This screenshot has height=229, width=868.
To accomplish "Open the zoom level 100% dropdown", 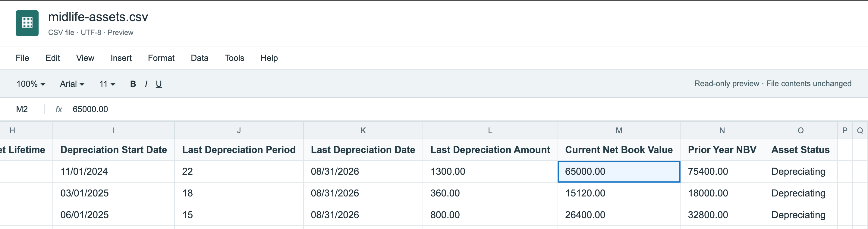I will 31,84.
